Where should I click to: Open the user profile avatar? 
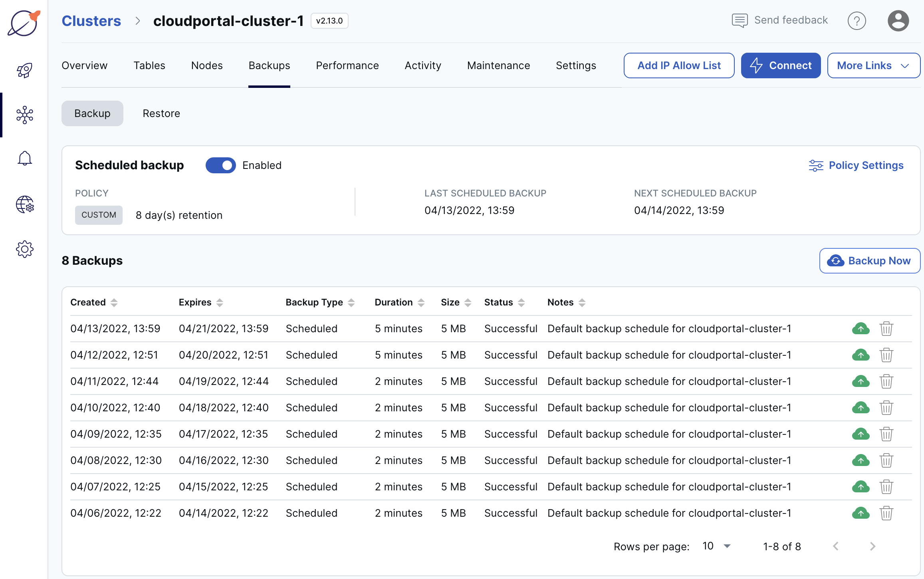(898, 20)
